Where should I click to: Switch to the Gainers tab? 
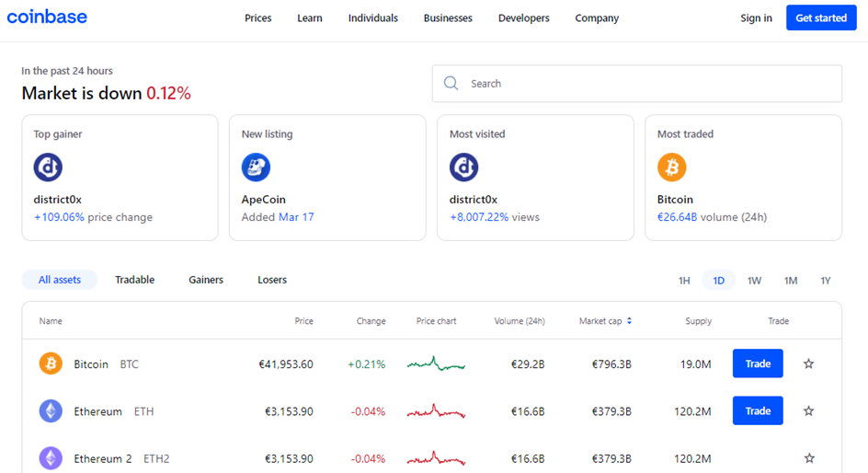[206, 280]
